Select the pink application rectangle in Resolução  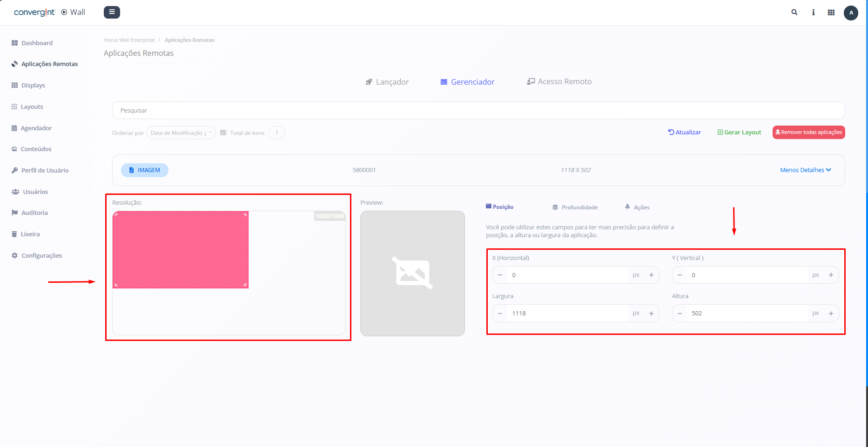click(181, 250)
